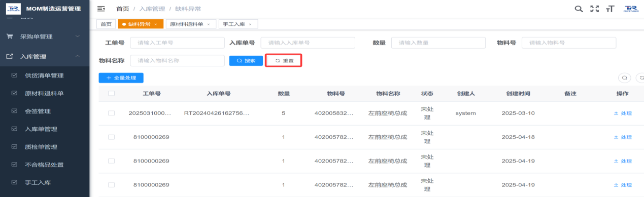Expand the 采购单管理 sidebar menu
The image size is (644, 197).
(x=45, y=36)
